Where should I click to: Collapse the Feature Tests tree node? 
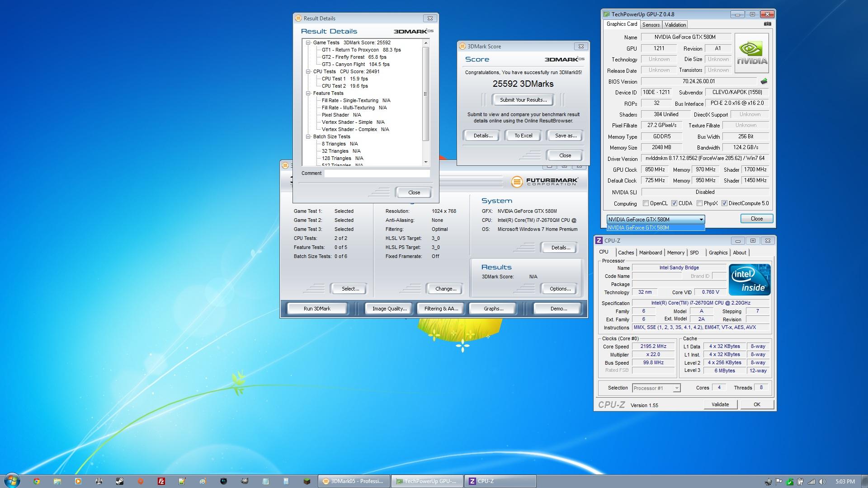(308, 93)
